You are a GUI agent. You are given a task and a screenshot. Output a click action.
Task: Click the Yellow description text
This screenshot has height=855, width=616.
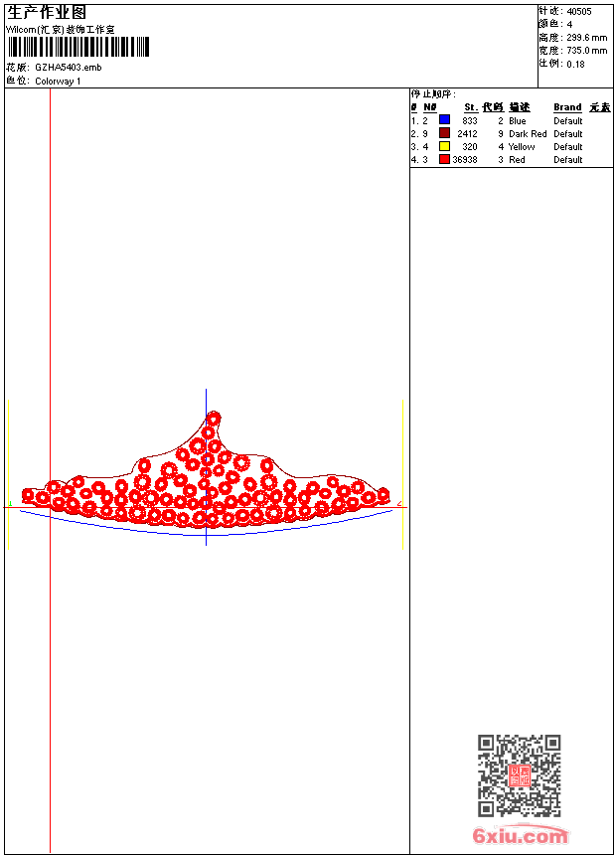tap(522, 147)
